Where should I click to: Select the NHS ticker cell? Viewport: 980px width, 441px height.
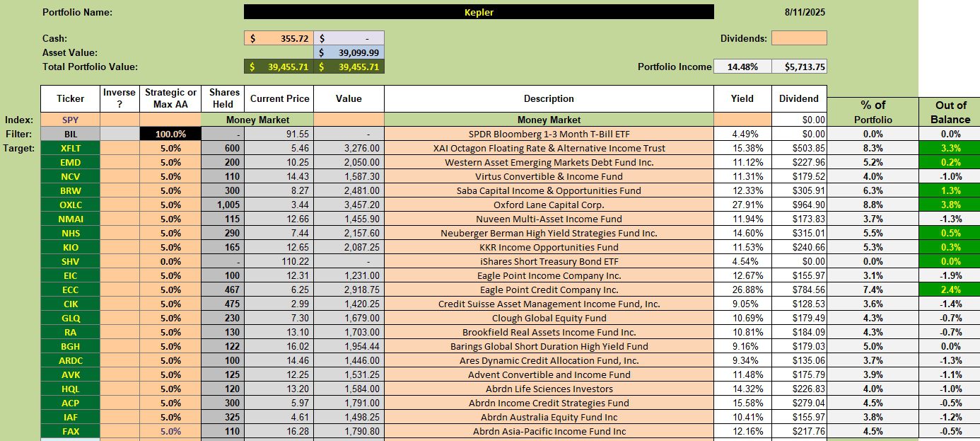click(70, 233)
